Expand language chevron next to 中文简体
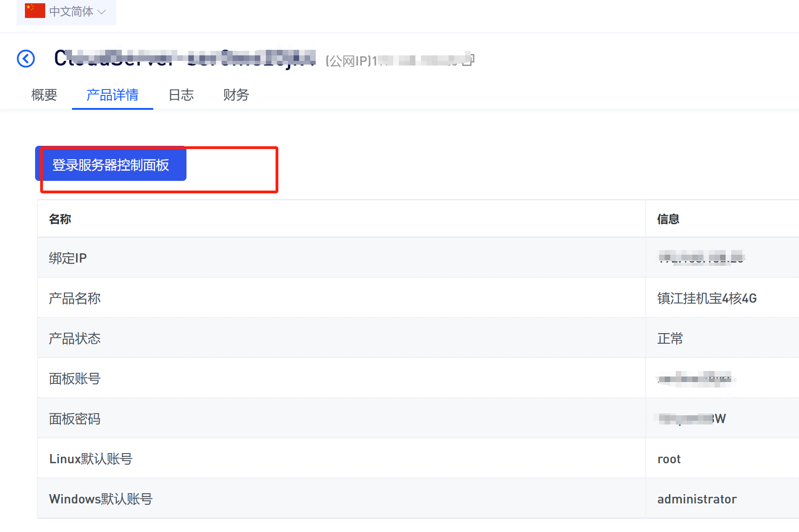The image size is (799, 532). pos(102,12)
